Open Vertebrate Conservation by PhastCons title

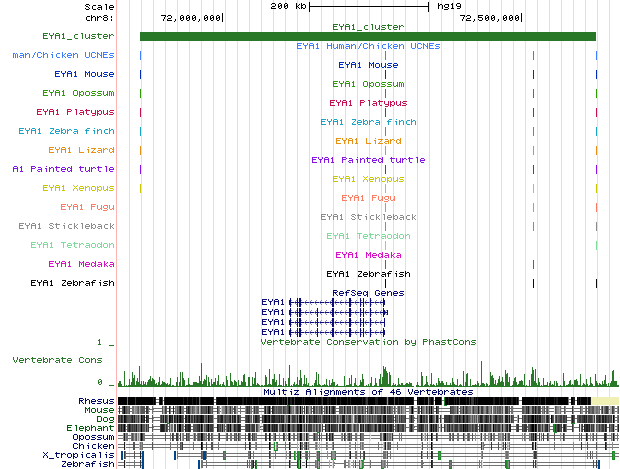(x=368, y=342)
